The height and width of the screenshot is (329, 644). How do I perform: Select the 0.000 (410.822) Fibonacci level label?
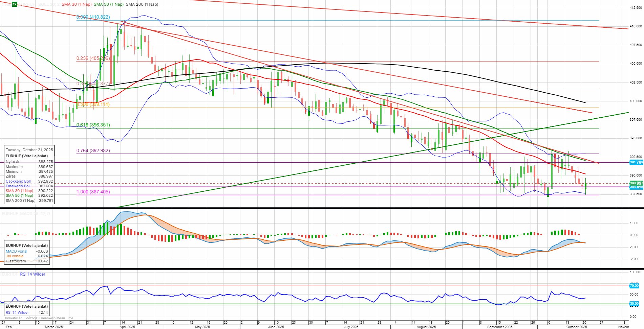point(93,17)
